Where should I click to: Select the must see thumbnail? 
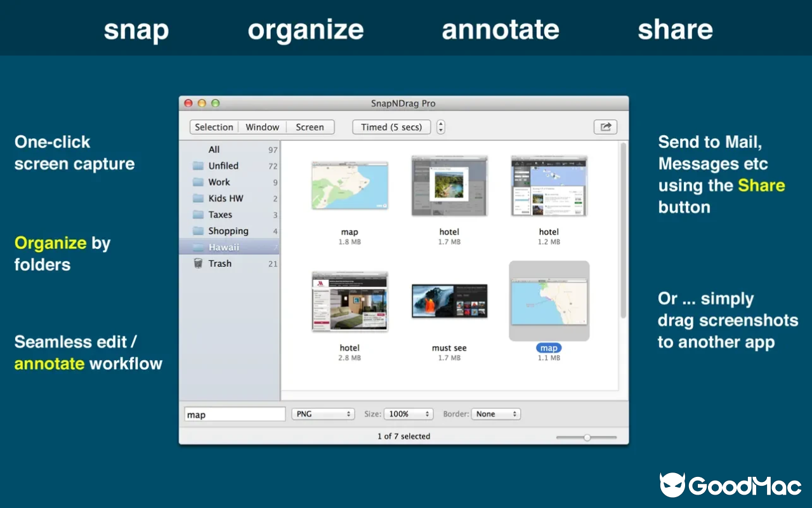point(449,302)
